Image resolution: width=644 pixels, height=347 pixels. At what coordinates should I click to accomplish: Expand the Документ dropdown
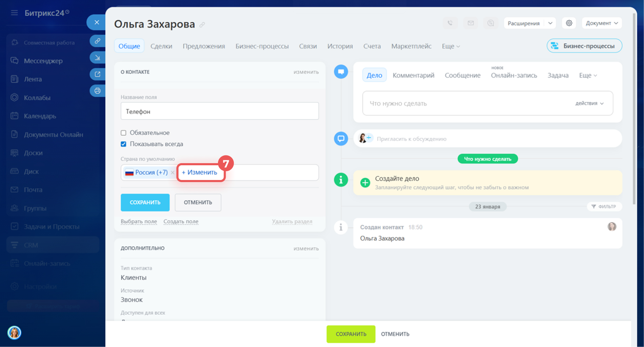tap(602, 23)
